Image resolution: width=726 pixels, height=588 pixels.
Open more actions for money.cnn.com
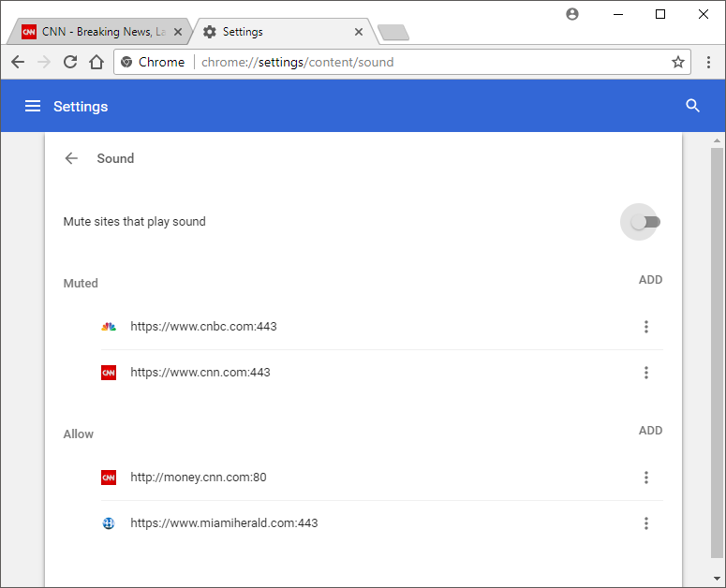pos(645,478)
